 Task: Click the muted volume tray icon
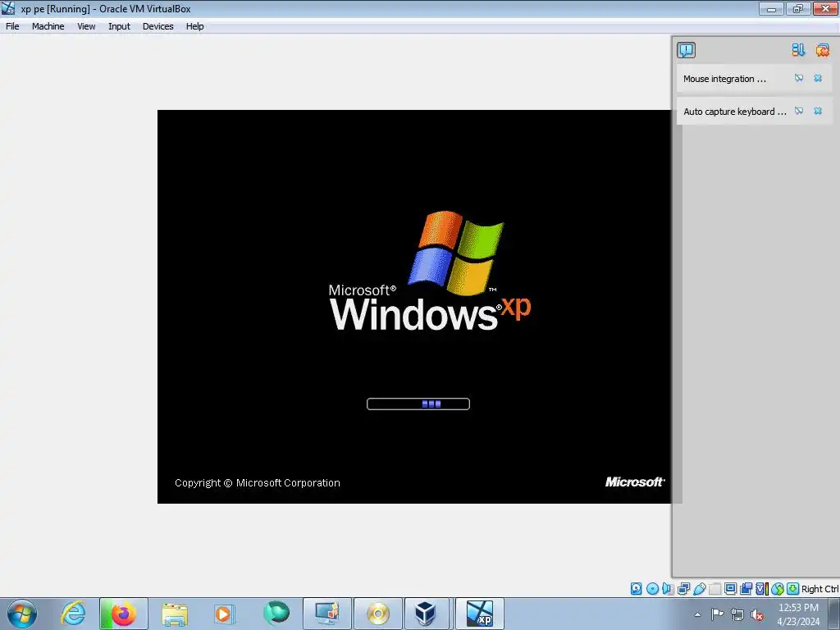tap(757, 614)
